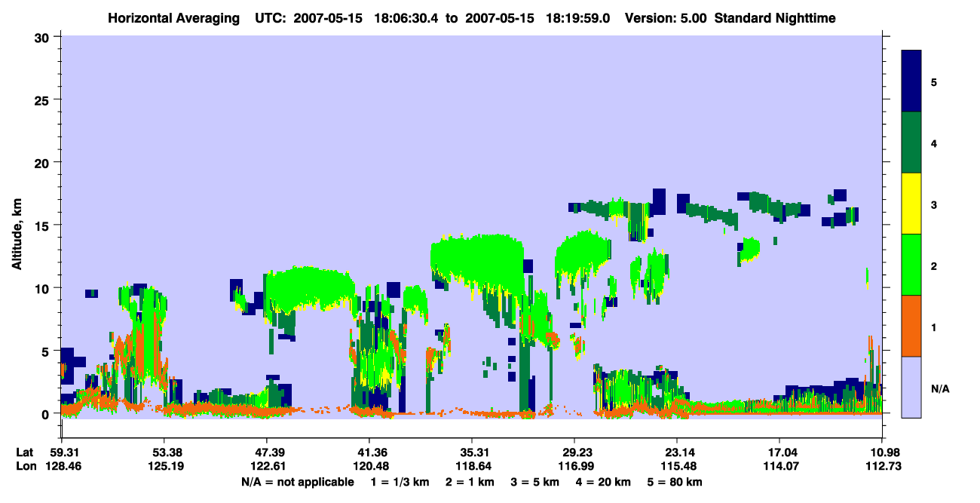
Task: Click the orange color bar segment labeled 1
Action: (x=911, y=326)
